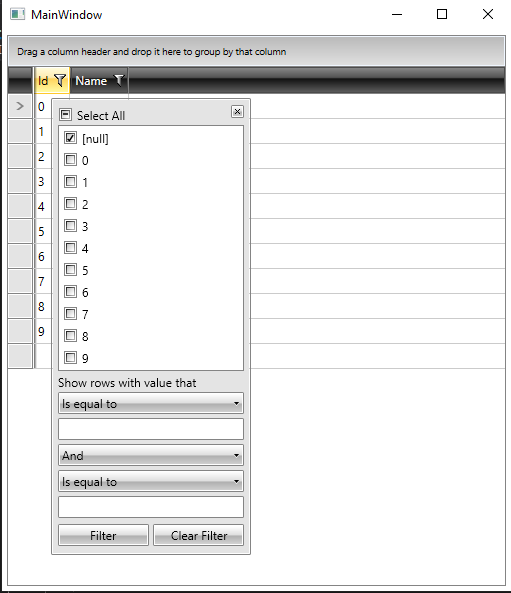Expand the first 'Is equal to' dropdown
The image size is (511, 593).
point(151,403)
